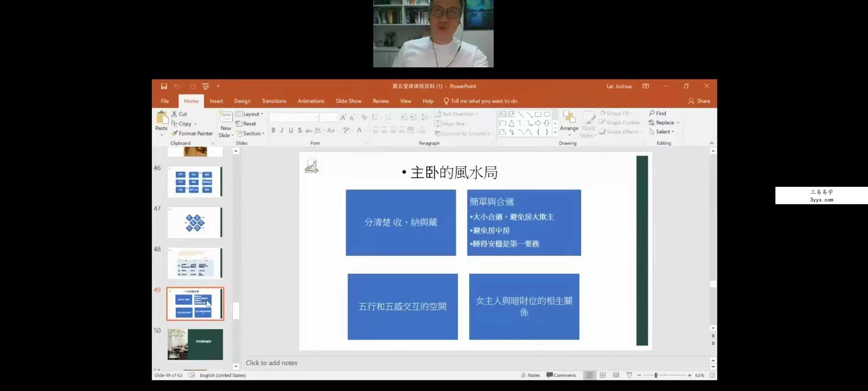Open the Select dropdown in Editing
868x391 pixels.
click(x=662, y=132)
